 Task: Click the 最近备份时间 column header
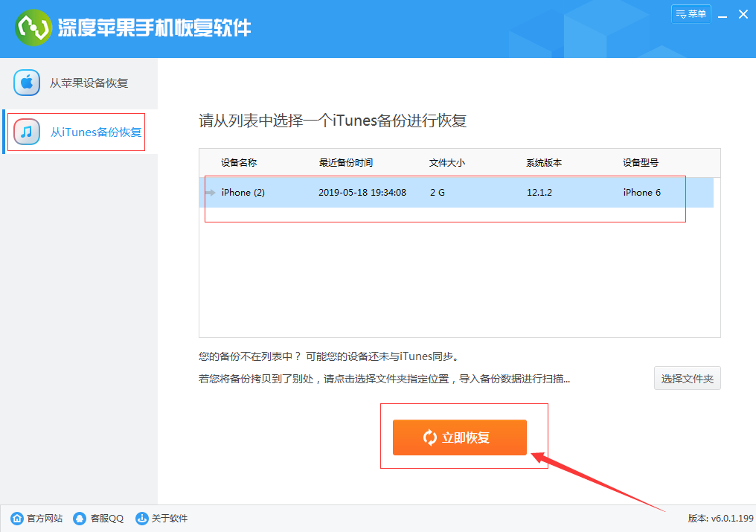pyautogui.click(x=346, y=163)
